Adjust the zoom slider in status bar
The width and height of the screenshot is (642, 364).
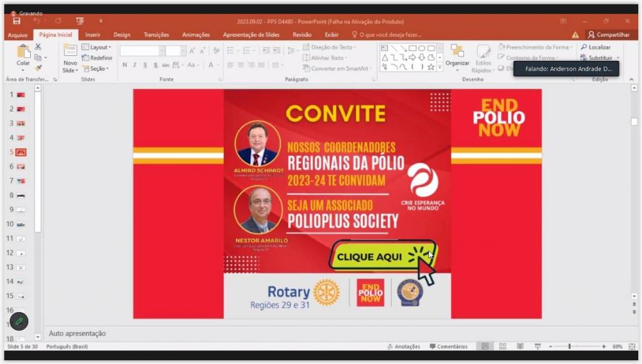point(569,346)
